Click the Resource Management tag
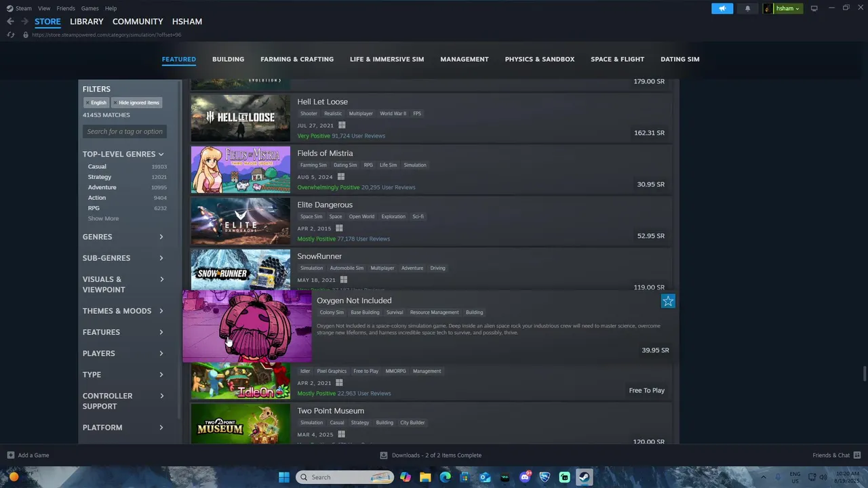This screenshot has width=868, height=488. pyautogui.click(x=434, y=312)
